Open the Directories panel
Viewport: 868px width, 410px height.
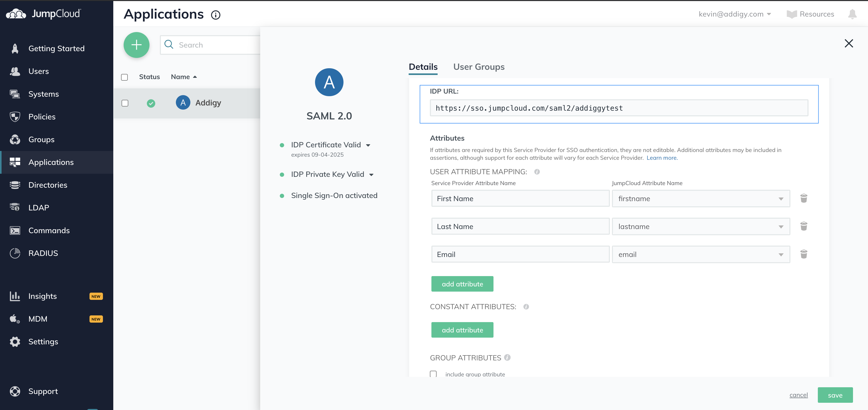(48, 185)
